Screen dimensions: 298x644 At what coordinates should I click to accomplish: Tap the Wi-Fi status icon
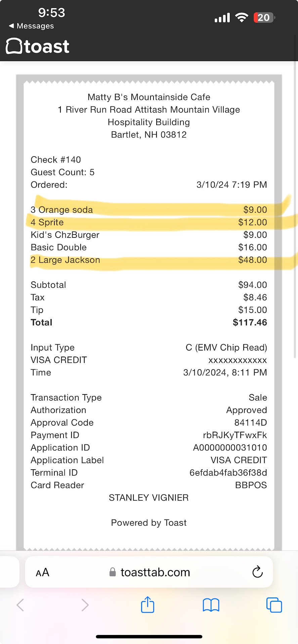242,17
